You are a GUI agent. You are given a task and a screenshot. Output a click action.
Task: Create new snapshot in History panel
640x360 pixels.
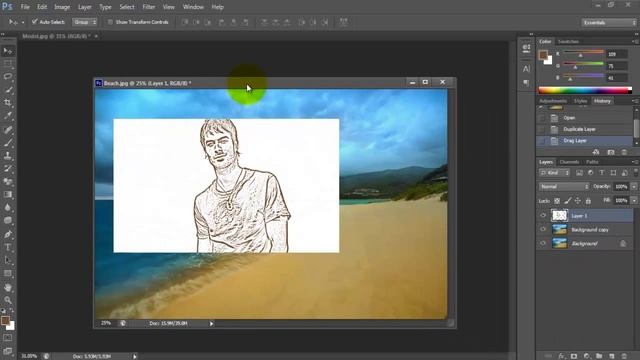coord(611,152)
